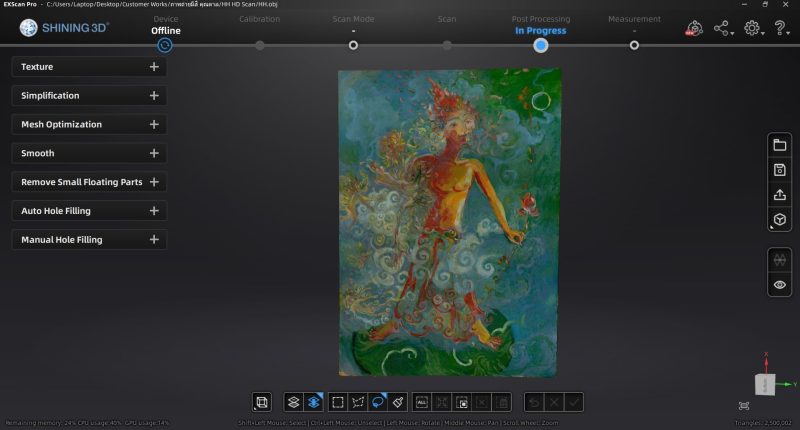
Task: Click the Manual Hole Filling label
Action: pos(62,240)
